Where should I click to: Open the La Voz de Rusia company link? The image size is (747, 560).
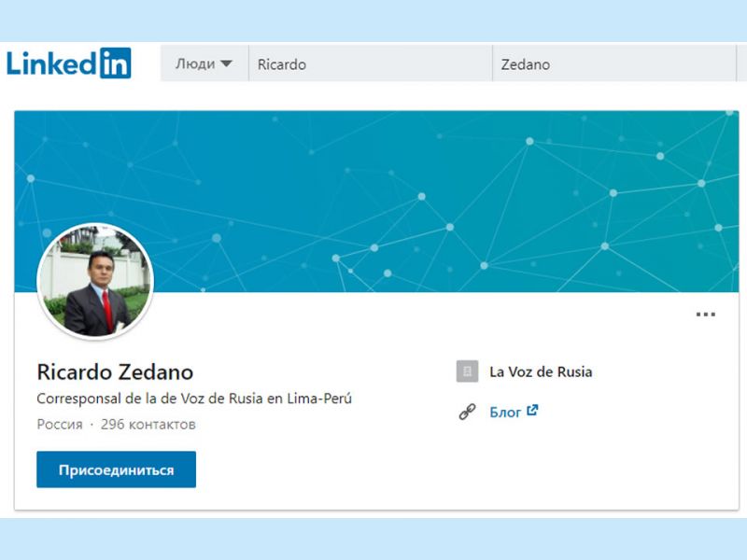(x=541, y=371)
